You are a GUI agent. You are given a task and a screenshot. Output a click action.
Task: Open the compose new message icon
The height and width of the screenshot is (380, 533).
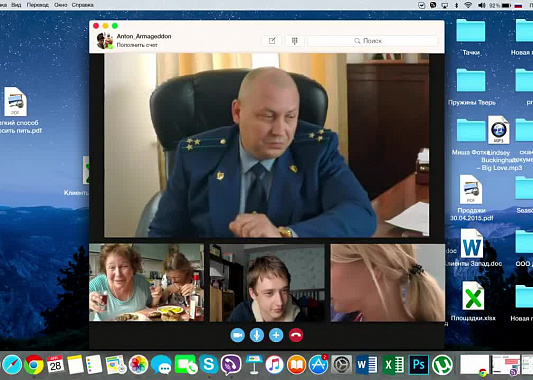tap(272, 41)
